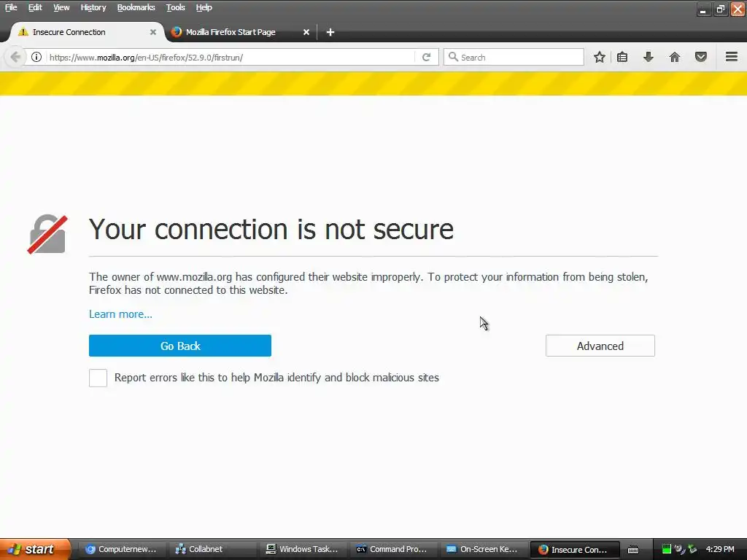Open a new tab with plus button
The width and height of the screenshot is (747, 560).
[x=330, y=32]
